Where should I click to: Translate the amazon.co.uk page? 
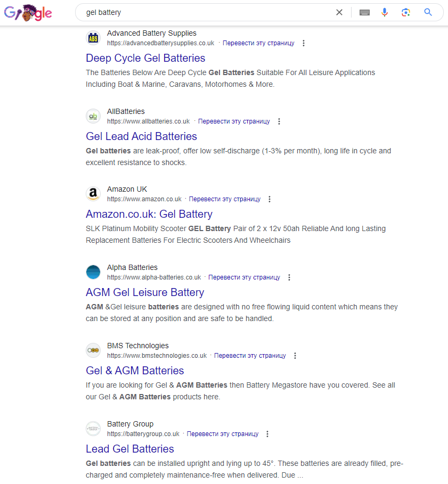pos(224,199)
